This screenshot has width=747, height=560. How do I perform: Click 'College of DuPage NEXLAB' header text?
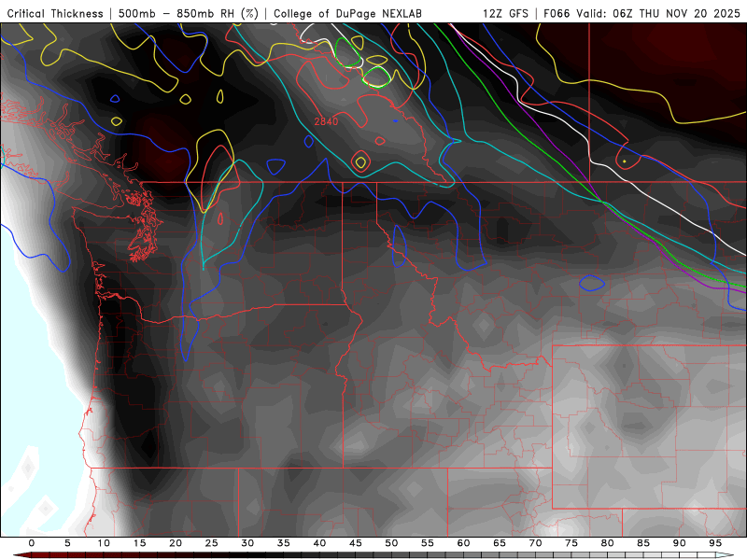[347, 13]
